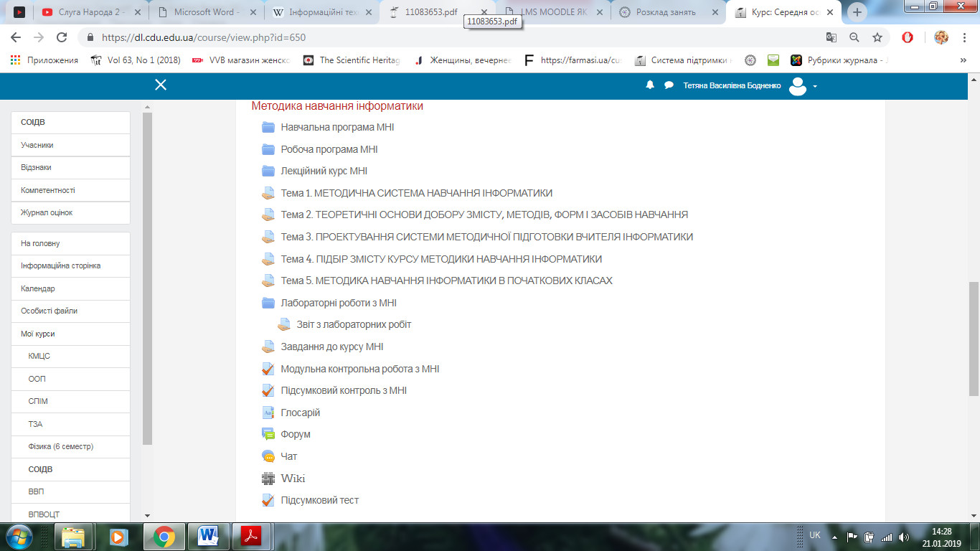Click the notifications bell icon
Viewport: 980px width, 551px height.
[650, 85]
